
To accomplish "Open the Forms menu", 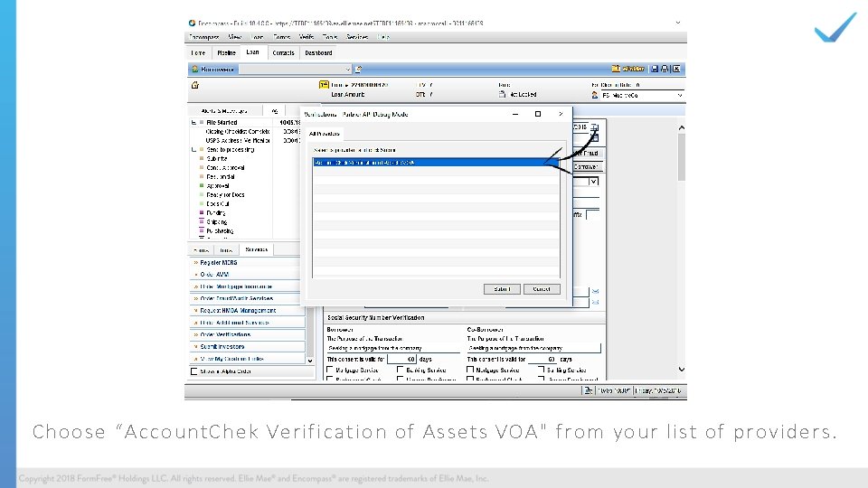I will pyautogui.click(x=282, y=37).
